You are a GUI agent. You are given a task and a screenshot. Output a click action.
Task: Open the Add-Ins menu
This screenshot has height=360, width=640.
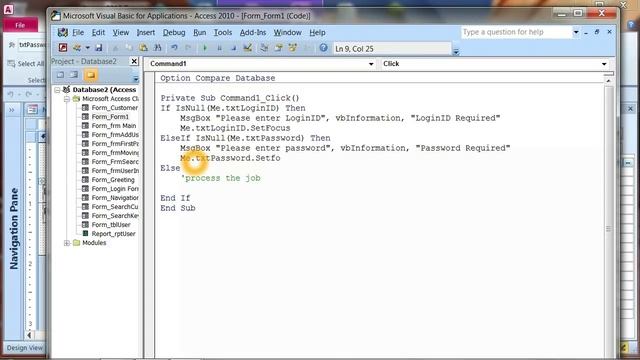[x=253, y=32]
